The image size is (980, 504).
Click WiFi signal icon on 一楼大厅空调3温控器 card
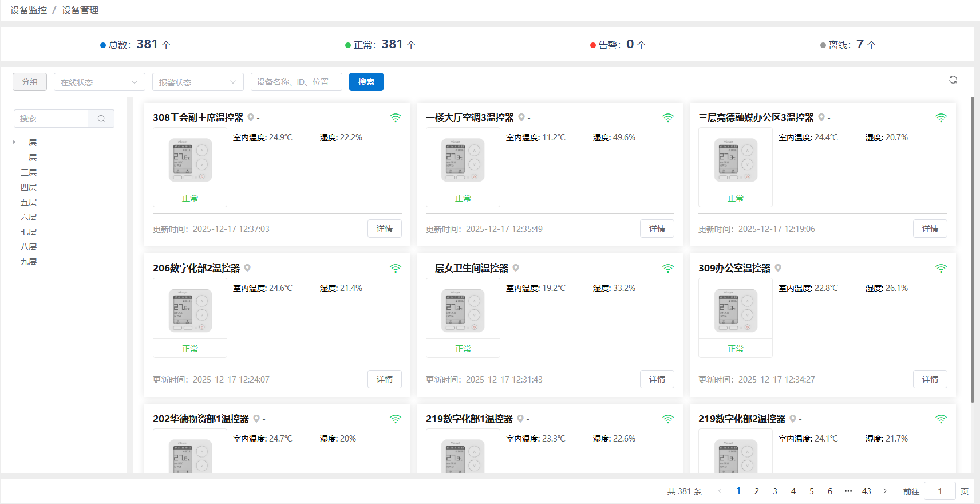(668, 117)
